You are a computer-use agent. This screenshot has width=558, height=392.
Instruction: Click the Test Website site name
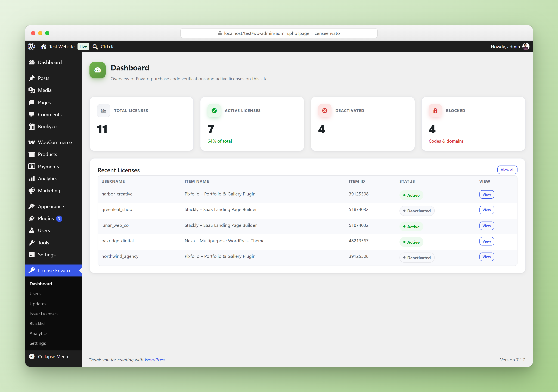point(62,47)
